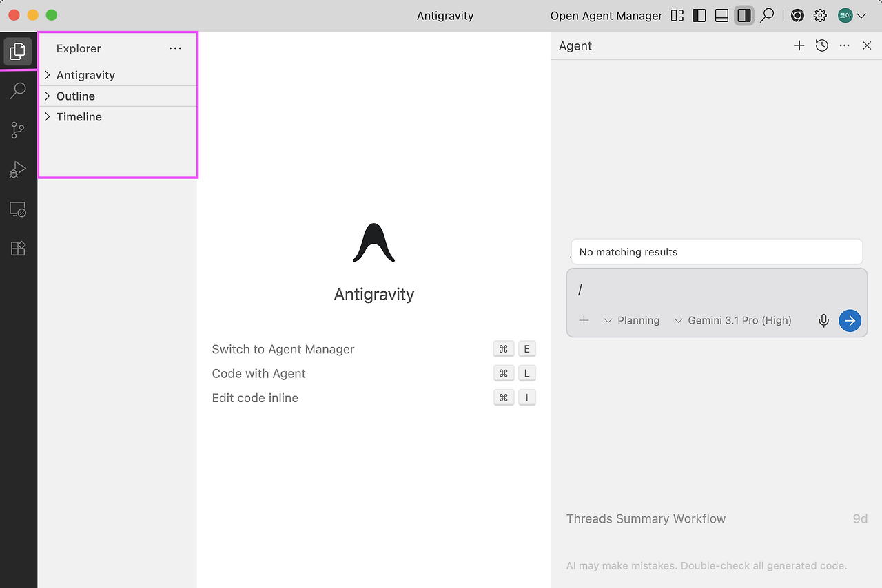This screenshot has height=588, width=882.
Task: Click the Explorer panel title
Action: tap(79, 48)
